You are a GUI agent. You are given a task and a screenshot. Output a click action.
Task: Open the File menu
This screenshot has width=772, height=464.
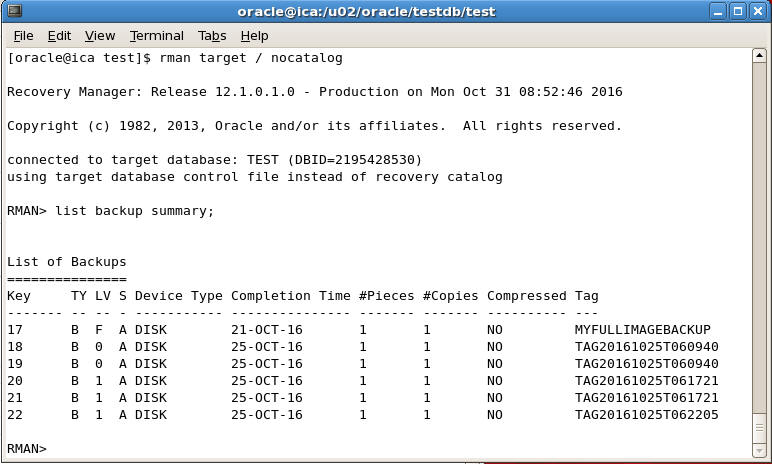click(23, 36)
